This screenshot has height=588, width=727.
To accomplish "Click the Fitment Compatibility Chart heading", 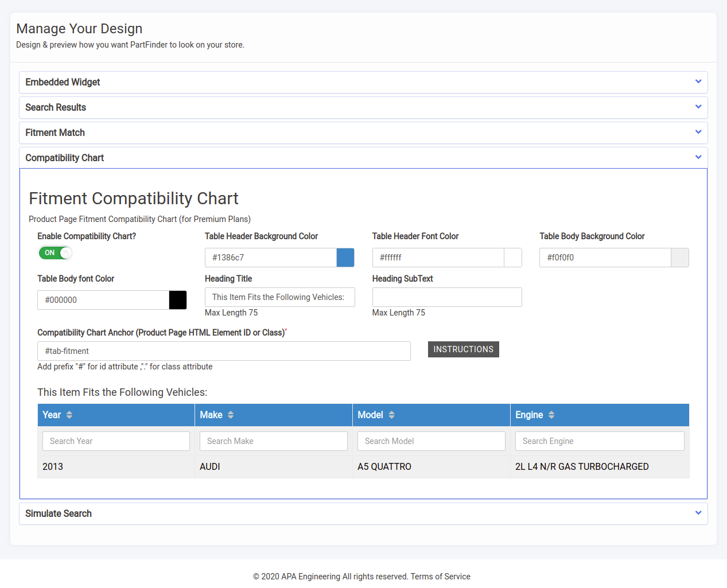I will coord(134,198).
